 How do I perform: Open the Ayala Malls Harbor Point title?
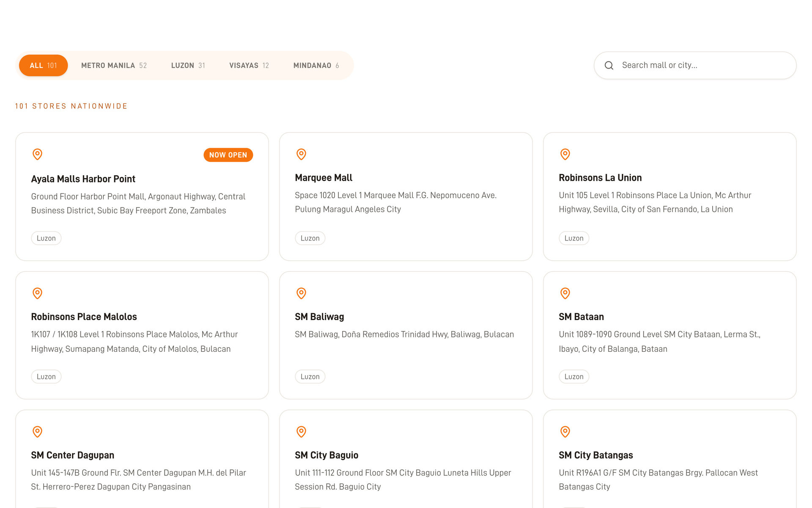pos(83,179)
